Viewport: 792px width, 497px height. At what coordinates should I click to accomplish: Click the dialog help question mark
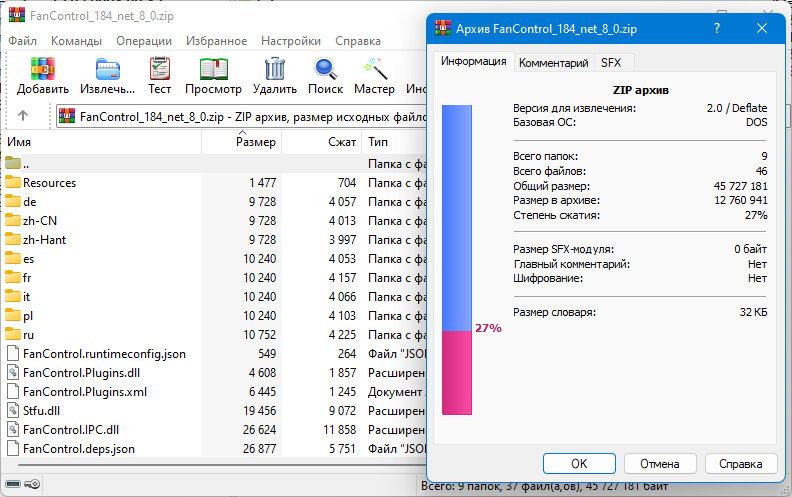[717, 28]
